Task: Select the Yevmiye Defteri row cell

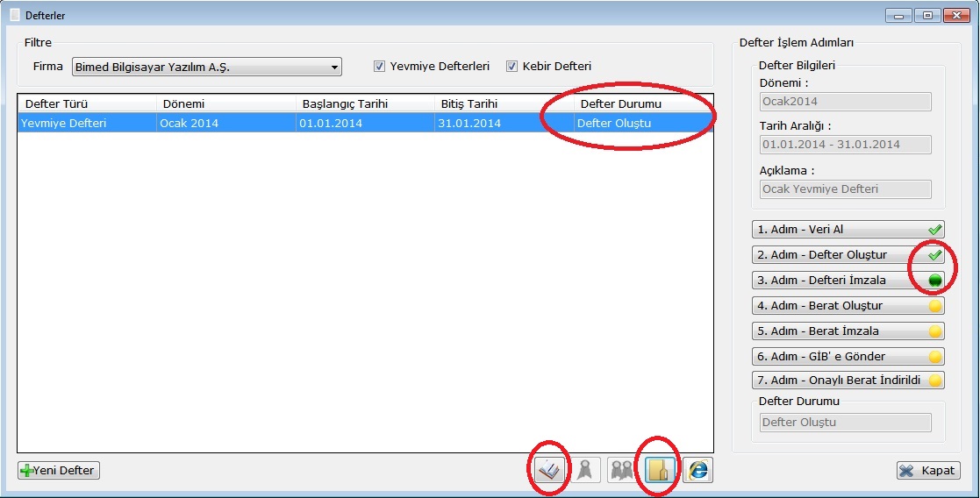Action: coord(87,123)
